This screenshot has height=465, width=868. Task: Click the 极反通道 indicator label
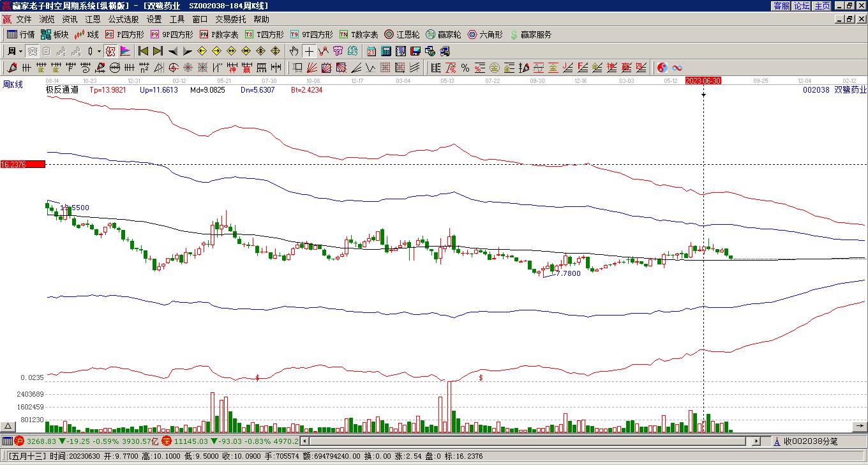point(62,90)
